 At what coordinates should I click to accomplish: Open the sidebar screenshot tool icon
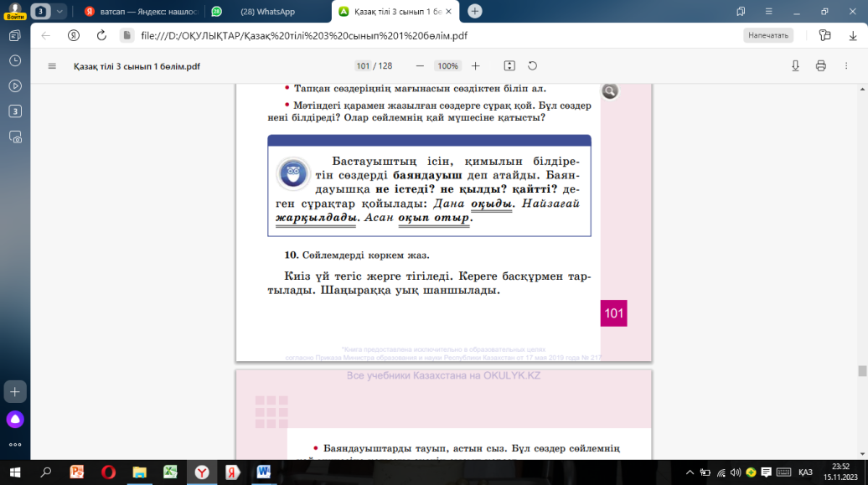tap(15, 137)
